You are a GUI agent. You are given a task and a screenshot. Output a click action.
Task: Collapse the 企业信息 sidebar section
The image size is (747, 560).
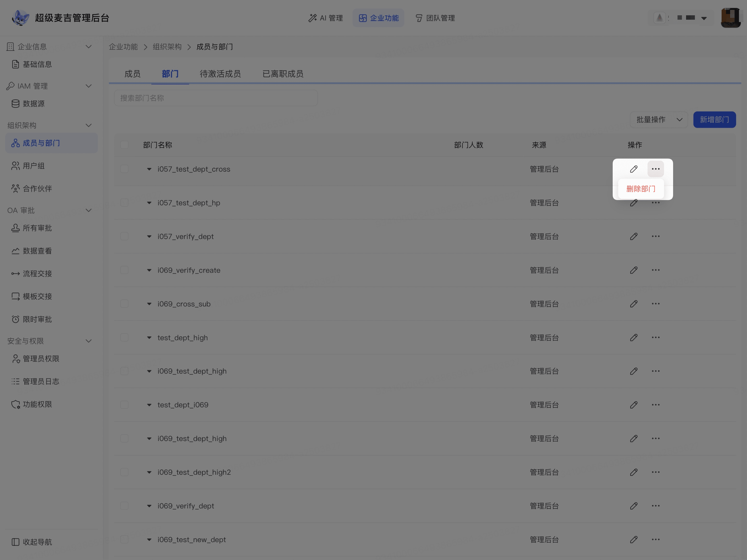(88, 47)
